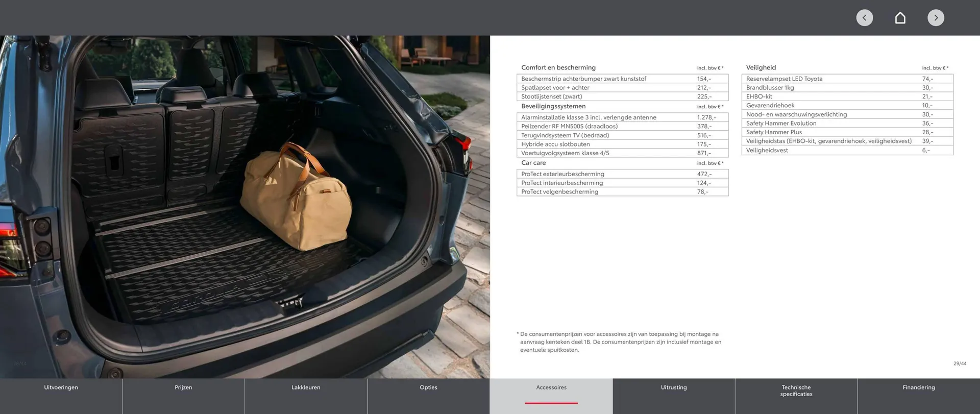Viewport: 980px width, 414px height.
Task: Click 'incl. btw' label beside Car care
Action: click(x=710, y=163)
